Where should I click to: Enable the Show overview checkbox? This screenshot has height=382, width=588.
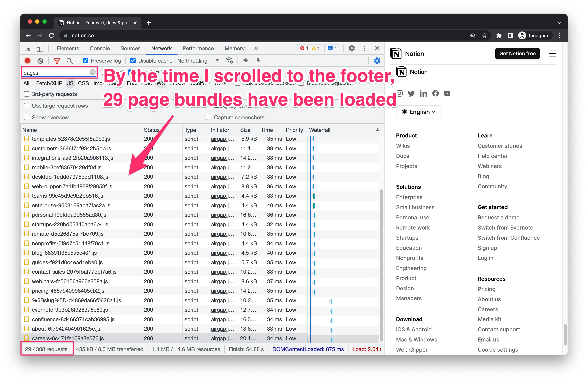click(27, 117)
